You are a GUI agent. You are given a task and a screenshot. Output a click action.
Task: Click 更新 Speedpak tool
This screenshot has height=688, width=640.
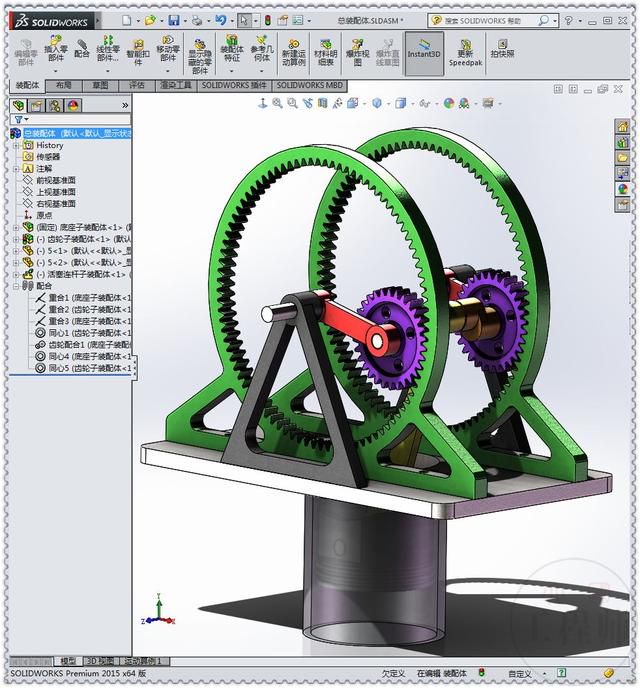[465, 52]
